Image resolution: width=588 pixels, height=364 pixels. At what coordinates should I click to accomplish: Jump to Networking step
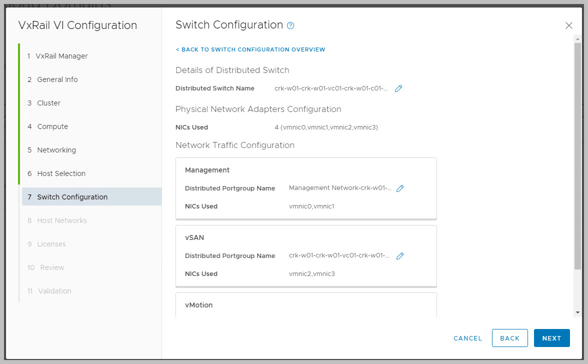click(x=56, y=150)
